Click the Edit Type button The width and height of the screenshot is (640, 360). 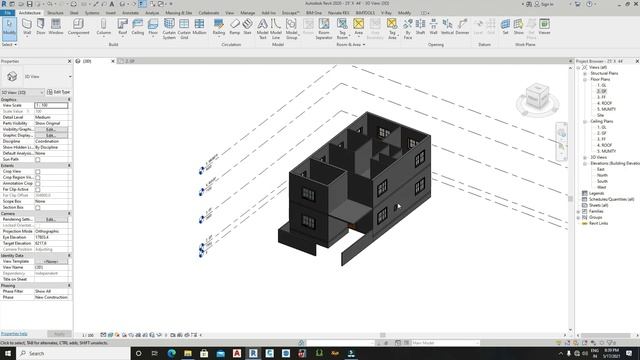pyautogui.click(x=59, y=92)
